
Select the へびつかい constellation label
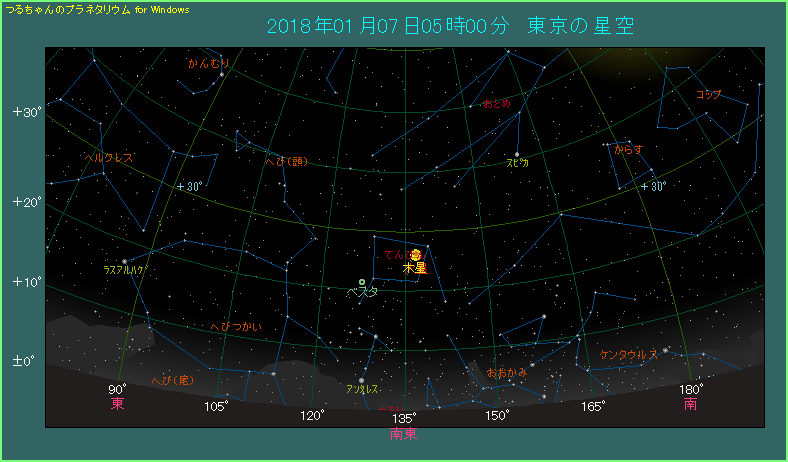pos(237,327)
